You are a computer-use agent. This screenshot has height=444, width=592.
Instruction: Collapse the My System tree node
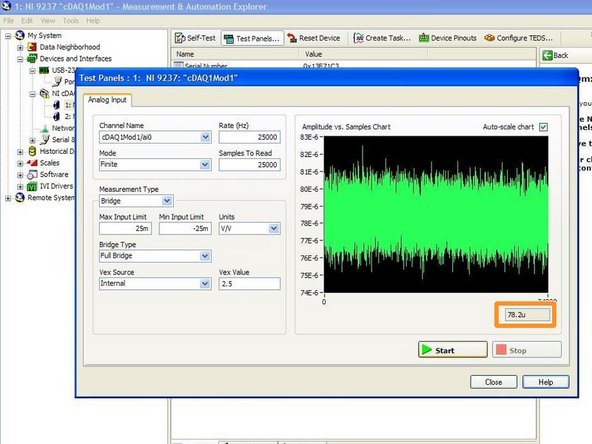click(8, 36)
